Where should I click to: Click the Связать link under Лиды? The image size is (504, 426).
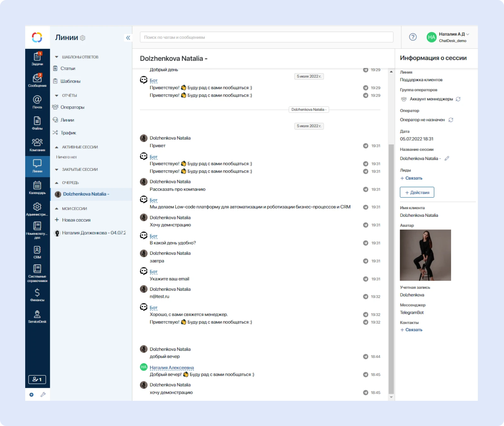(x=411, y=178)
